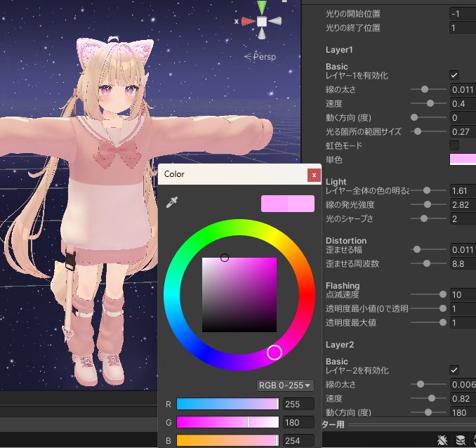
Task: Enable the 虹色モード checkbox
Action: point(454,145)
